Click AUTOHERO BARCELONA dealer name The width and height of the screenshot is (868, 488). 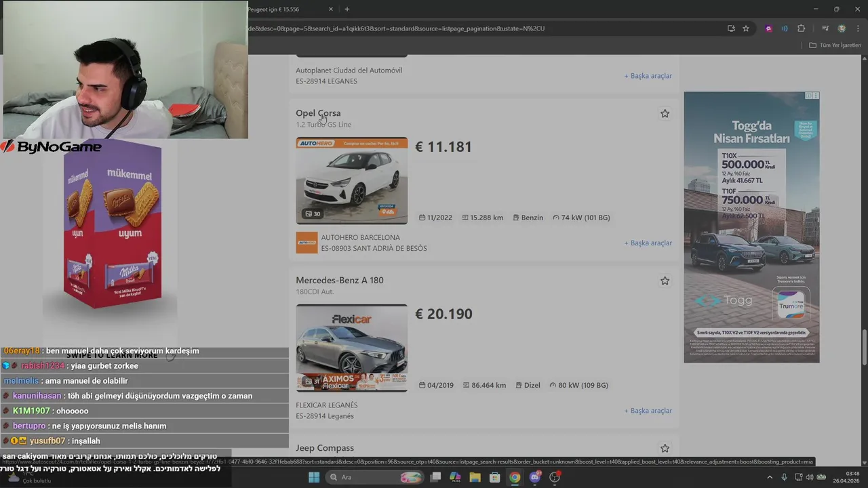(x=361, y=238)
